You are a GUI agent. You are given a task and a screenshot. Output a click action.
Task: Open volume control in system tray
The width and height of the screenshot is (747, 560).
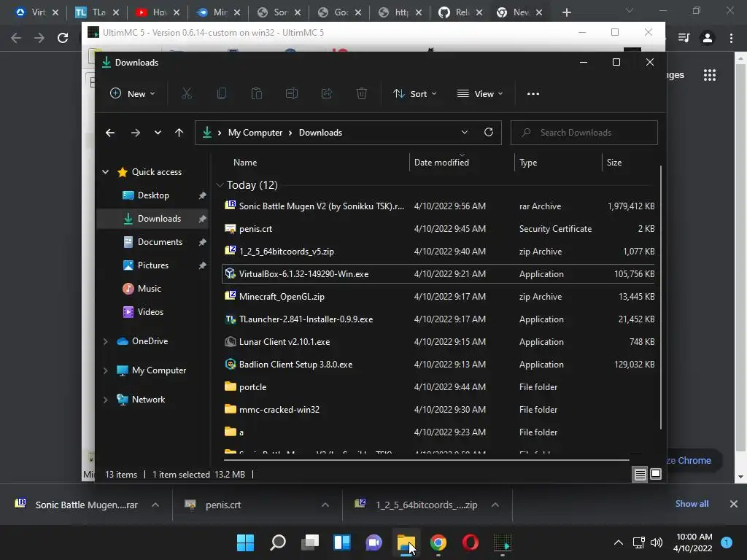tap(657, 542)
